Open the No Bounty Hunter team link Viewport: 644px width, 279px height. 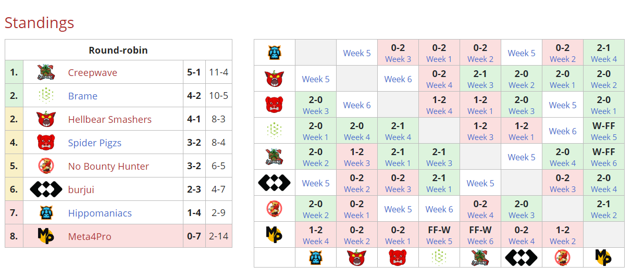tap(108, 167)
